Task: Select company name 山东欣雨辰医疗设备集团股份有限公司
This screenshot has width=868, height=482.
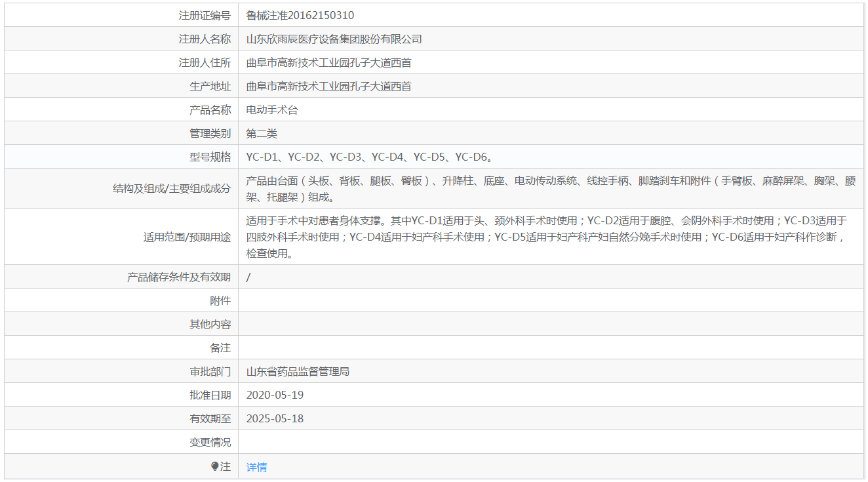Action: (334, 39)
